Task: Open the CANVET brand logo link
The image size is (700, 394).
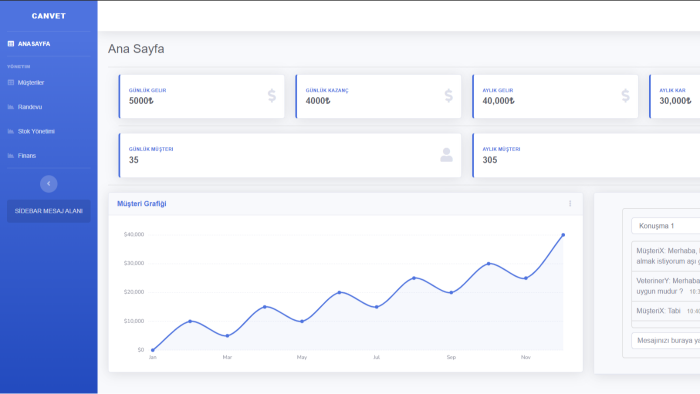Action: 49,16
